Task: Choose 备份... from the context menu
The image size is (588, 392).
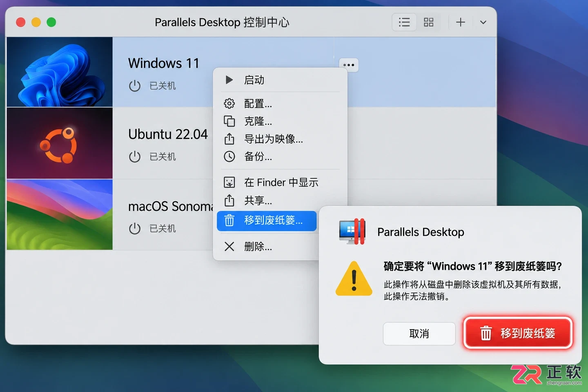Action: click(x=280, y=156)
